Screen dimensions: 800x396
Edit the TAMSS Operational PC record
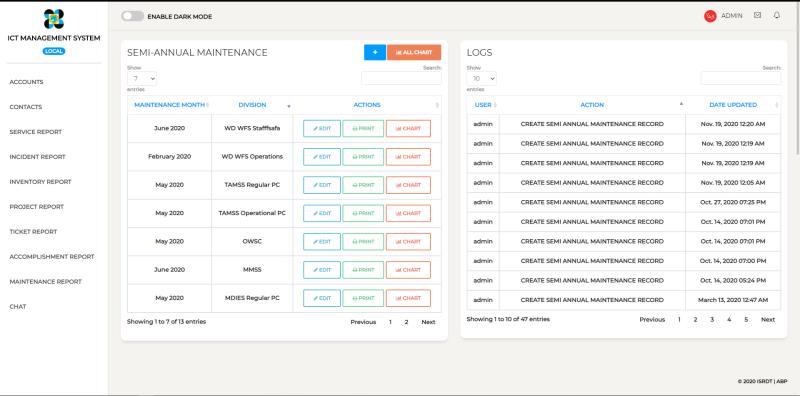click(x=322, y=213)
